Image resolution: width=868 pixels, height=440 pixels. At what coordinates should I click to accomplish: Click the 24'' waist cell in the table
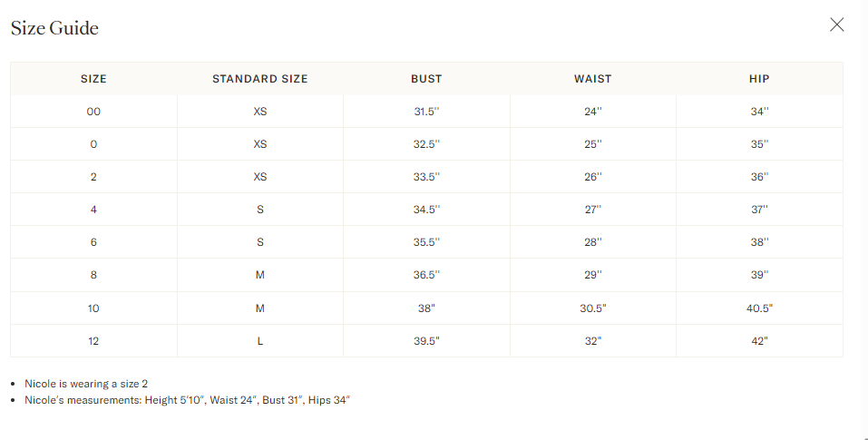593,112
